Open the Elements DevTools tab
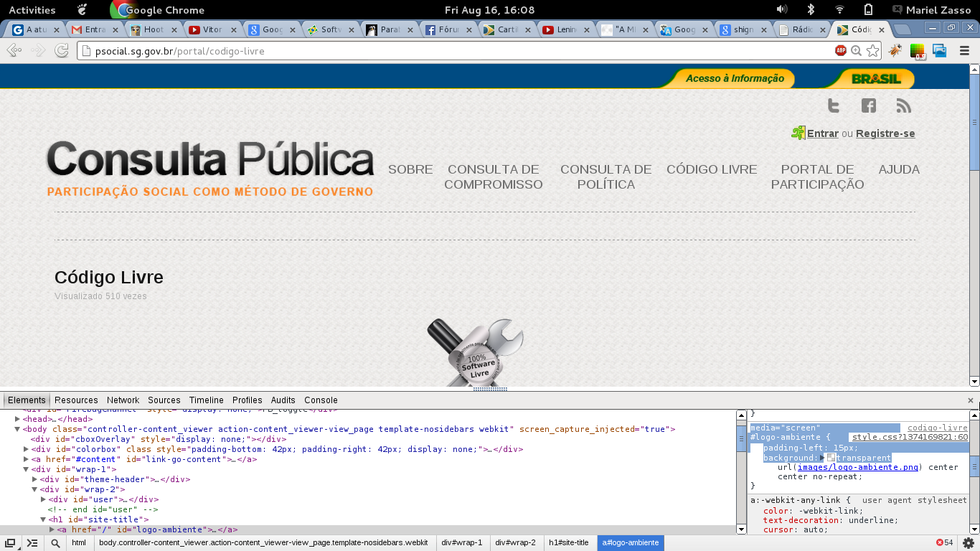Viewport: 980px width, 551px height. pyautogui.click(x=27, y=400)
